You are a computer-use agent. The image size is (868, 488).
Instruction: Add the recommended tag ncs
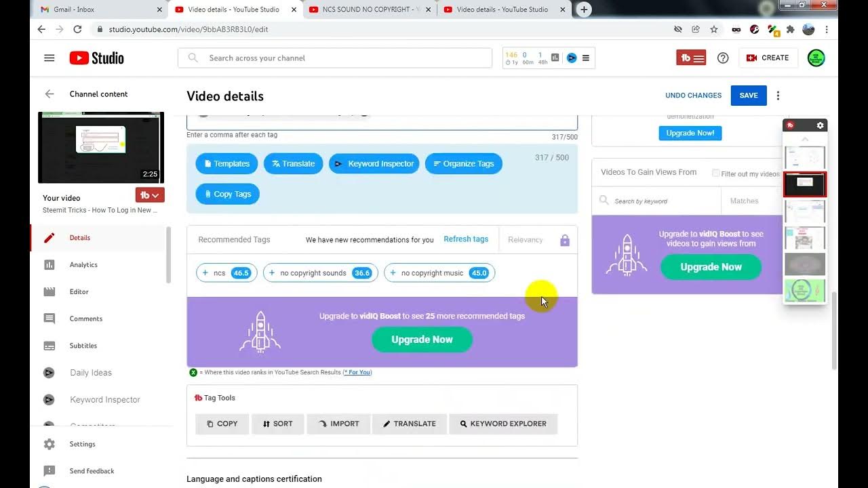[226, 273]
